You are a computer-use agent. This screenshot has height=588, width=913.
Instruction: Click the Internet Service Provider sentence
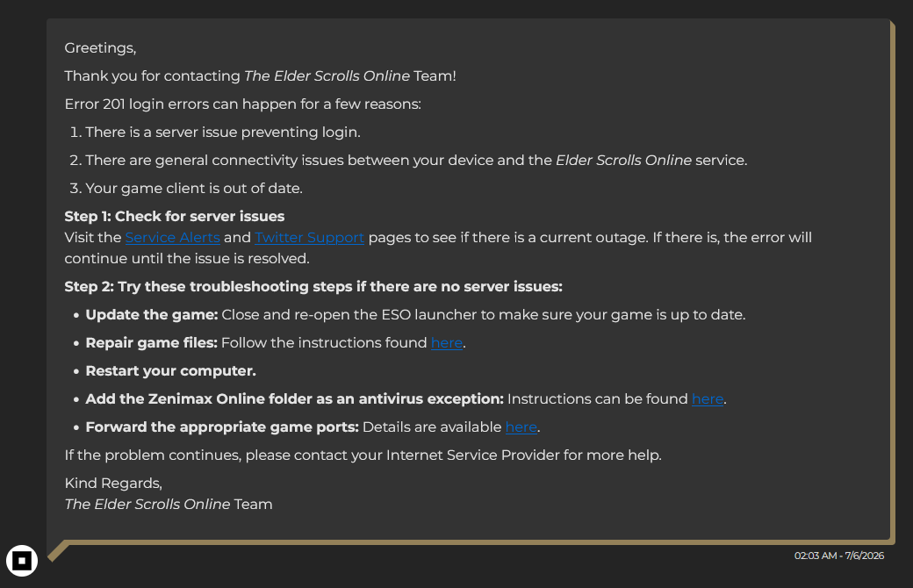tap(363, 455)
